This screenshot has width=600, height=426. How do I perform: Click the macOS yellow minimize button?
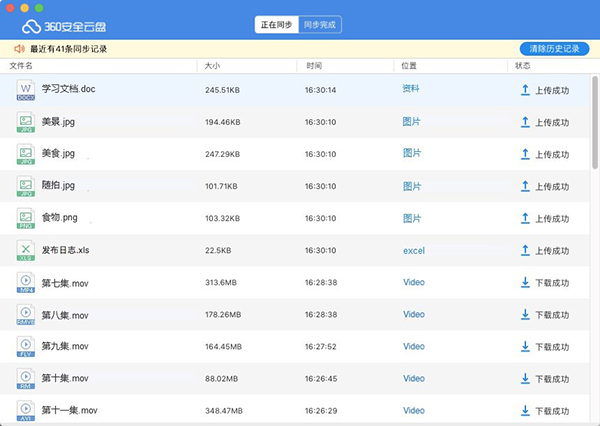24,8
